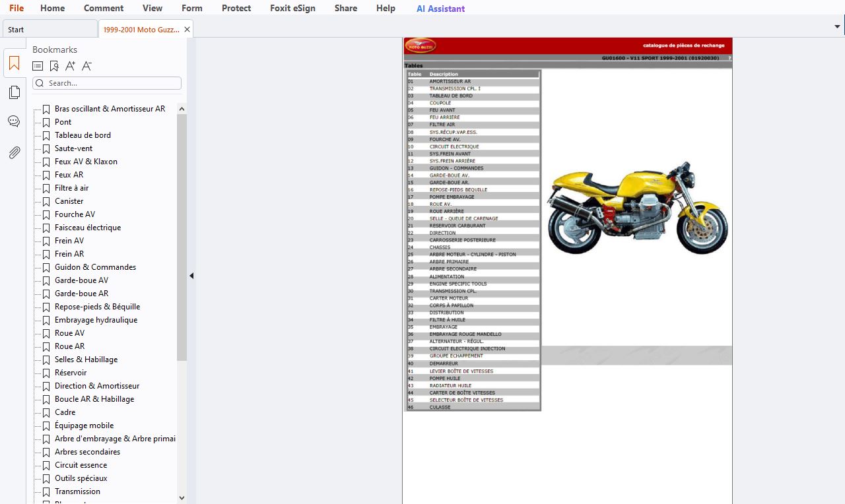Click the expand all bookmarks icon
Image resolution: width=845 pixels, height=504 pixels.
tap(38, 66)
